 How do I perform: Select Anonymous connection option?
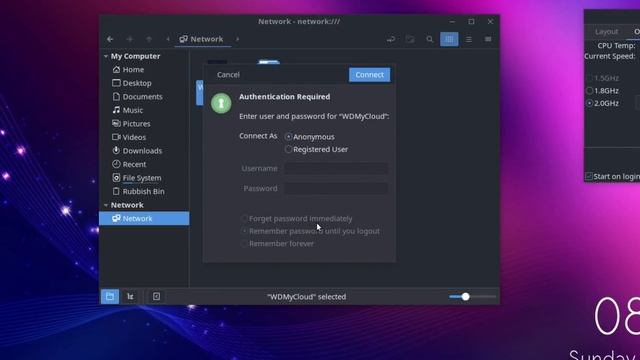click(x=310, y=137)
